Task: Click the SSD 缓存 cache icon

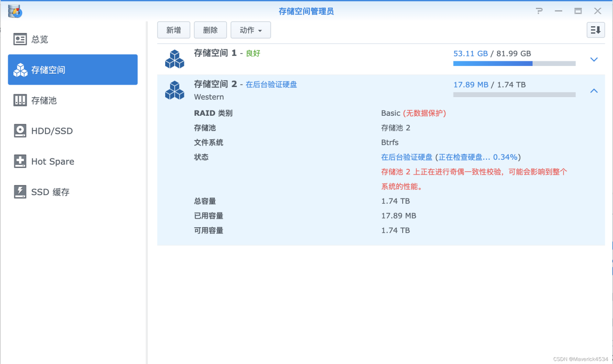Action: click(20, 192)
